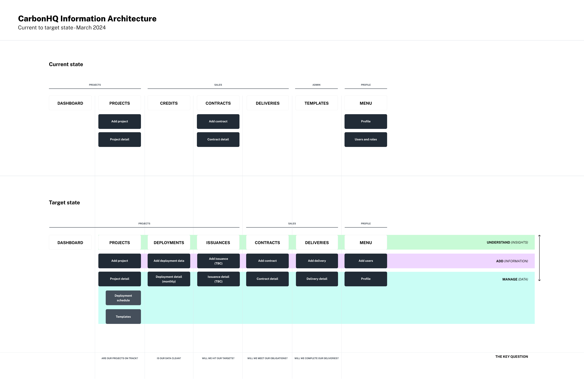Select "WILL WE HIT OUR TARGETS?" text
Viewport: 584px width, 392px height.
pos(218,358)
